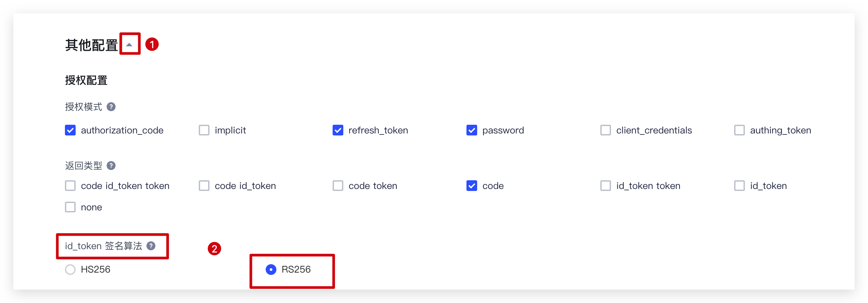Disable the password grant checkbox
The width and height of the screenshot is (868, 303).
click(472, 130)
